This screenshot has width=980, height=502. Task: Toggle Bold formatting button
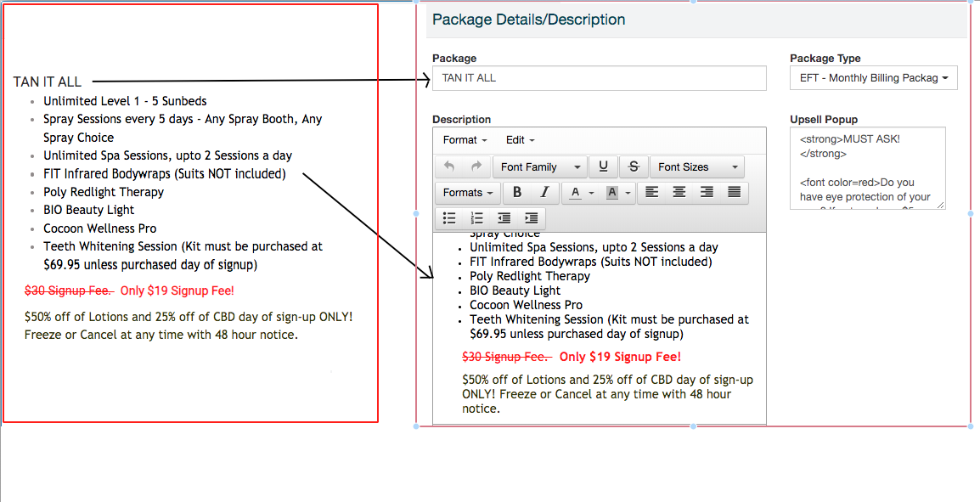(x=517, y=193)
